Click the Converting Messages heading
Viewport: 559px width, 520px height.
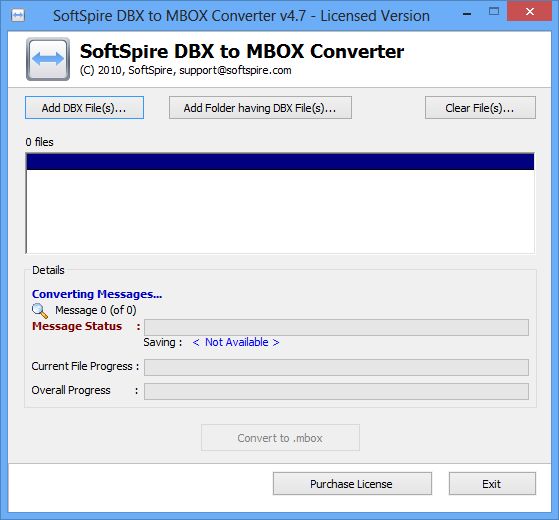(97, 294)
